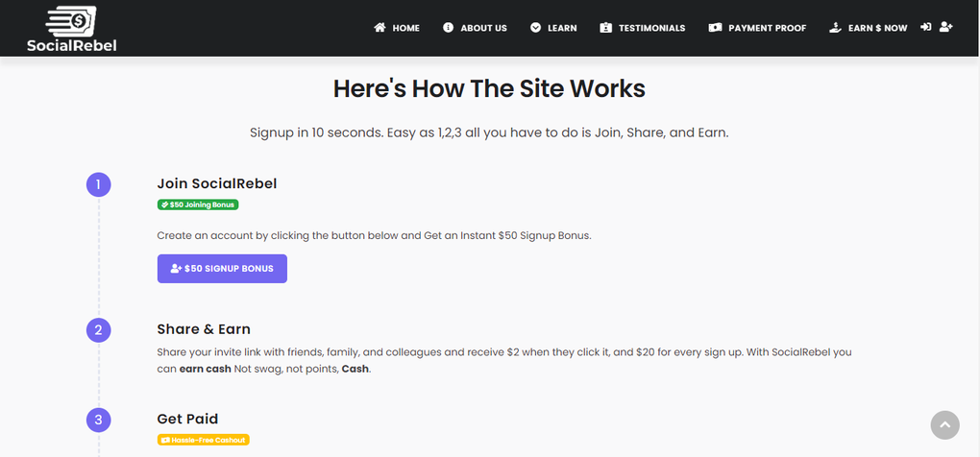980x457 pixels.
Task: Click the 'Create an account by clicking' sentence
Action: click(x=374, y=236)
